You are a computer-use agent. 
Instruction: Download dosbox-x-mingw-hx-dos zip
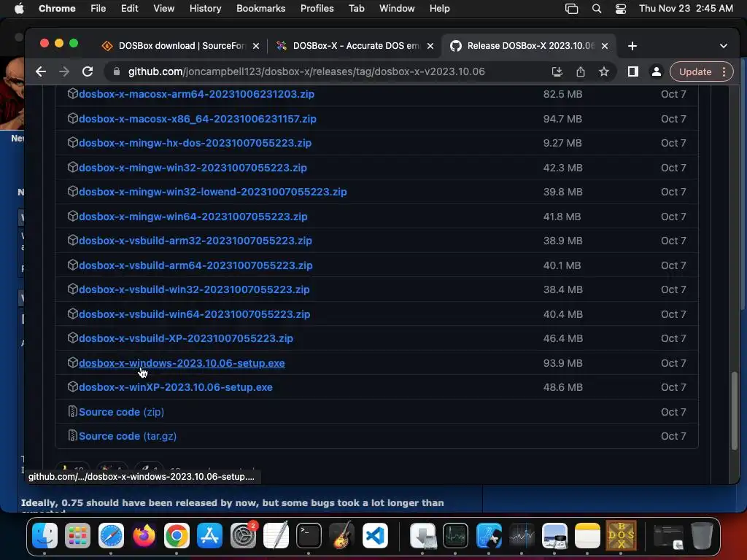point(195,143)
